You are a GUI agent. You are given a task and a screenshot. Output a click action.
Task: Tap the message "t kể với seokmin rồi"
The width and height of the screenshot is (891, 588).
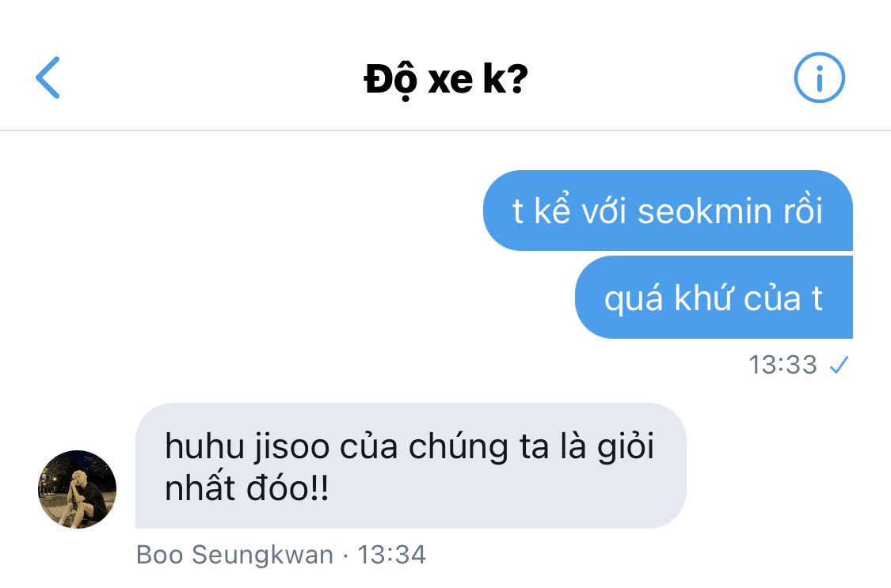668,211
